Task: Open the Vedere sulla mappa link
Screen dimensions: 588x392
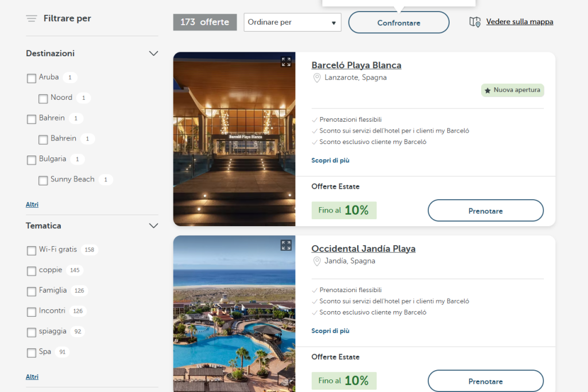Action: coord(520,22)
